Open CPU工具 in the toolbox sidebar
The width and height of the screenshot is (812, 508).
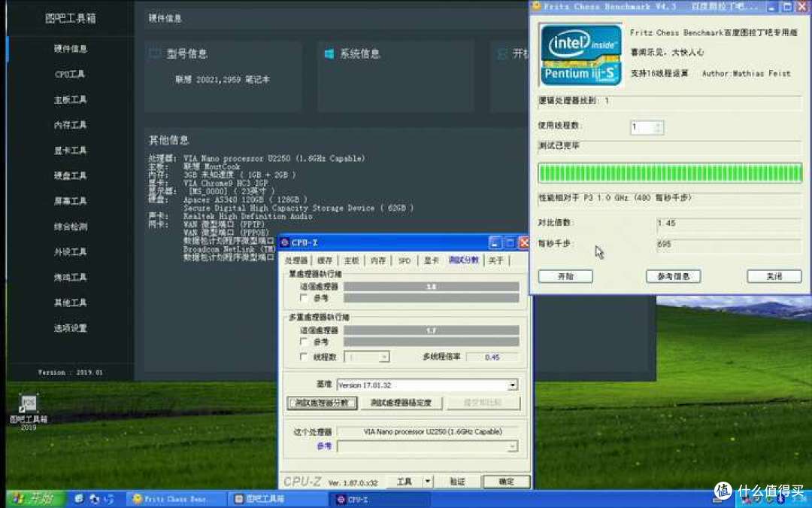pyautogui.click(x=71, y=74)
